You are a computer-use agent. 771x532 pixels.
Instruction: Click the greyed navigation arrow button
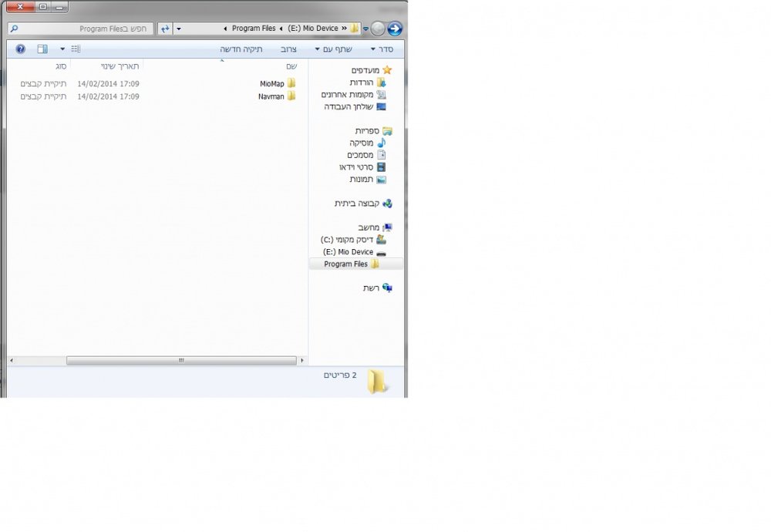point(378,29)
